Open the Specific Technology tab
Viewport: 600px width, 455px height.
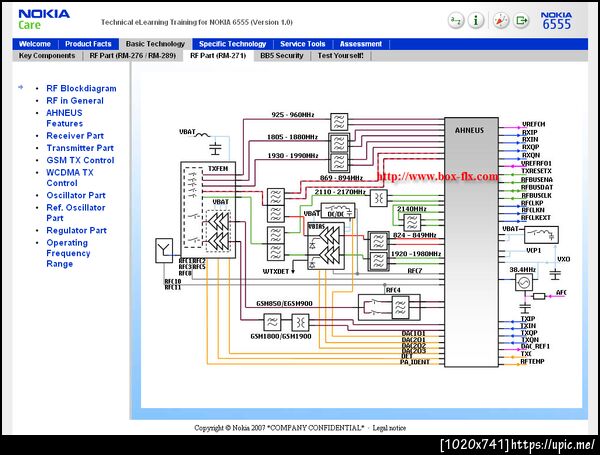pyautogui.click(x=232, y=44)
